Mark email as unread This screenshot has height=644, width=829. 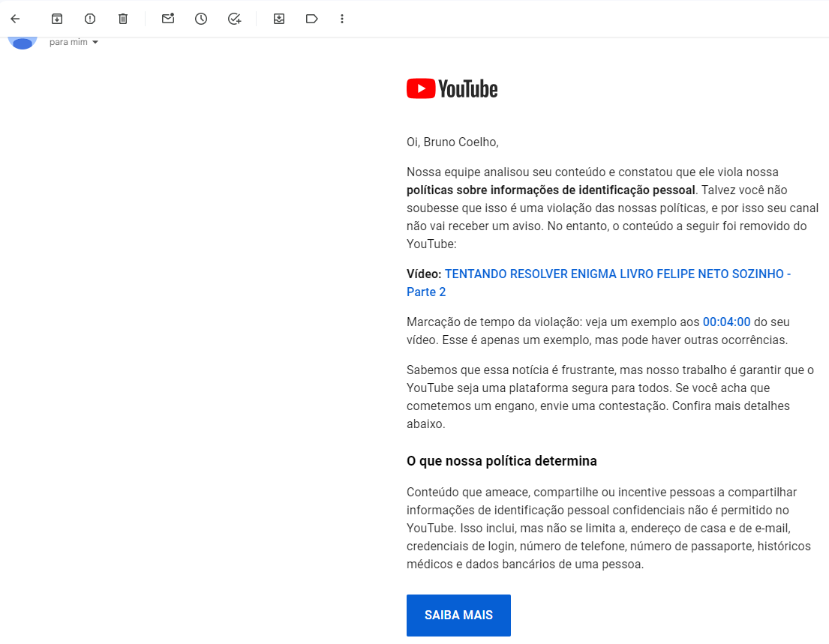pos(168,19)
